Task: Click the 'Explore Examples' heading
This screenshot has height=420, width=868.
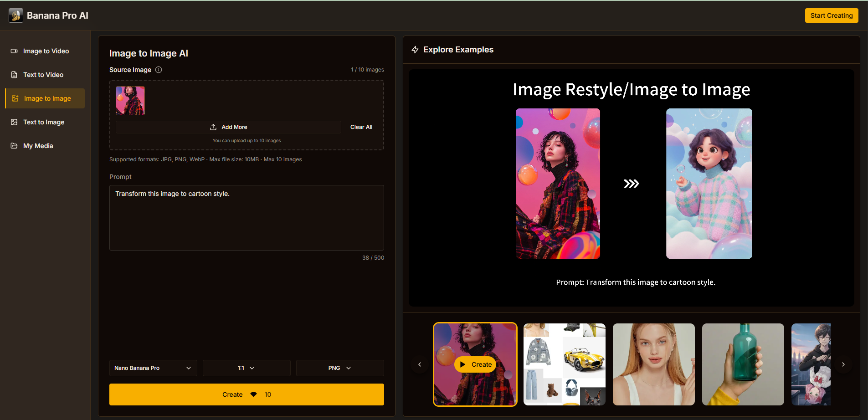Action: [458, 50]
